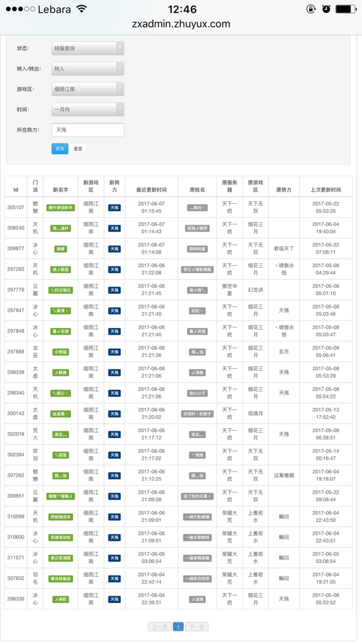This screenshot has height=644, width=362.
Task: Click green new-name tag in row 305107
Action: 61,208
